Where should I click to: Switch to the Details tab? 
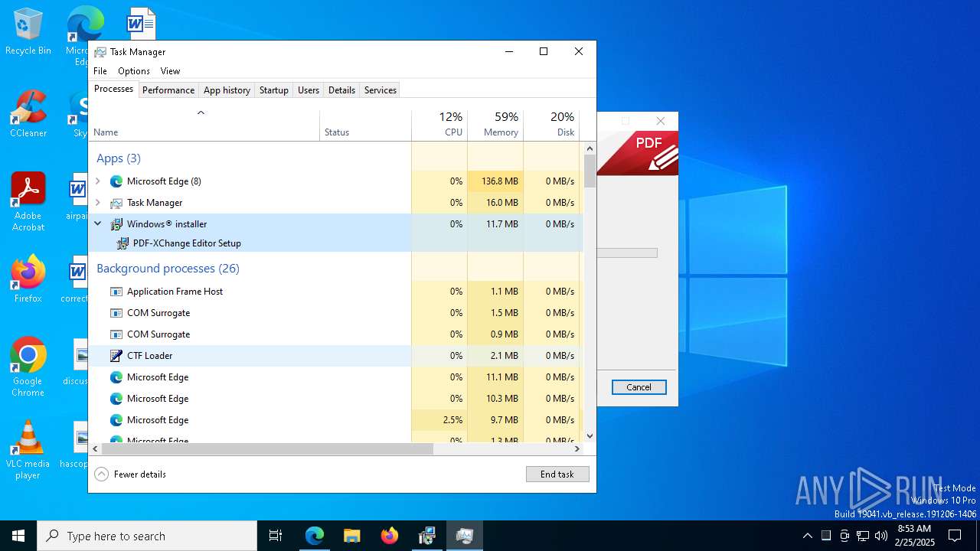(341, 90)
